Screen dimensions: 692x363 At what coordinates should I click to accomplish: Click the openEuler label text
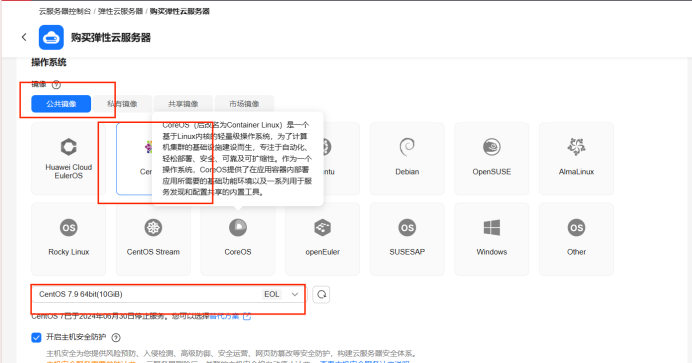pyautogui.click(x=323, y=252)
